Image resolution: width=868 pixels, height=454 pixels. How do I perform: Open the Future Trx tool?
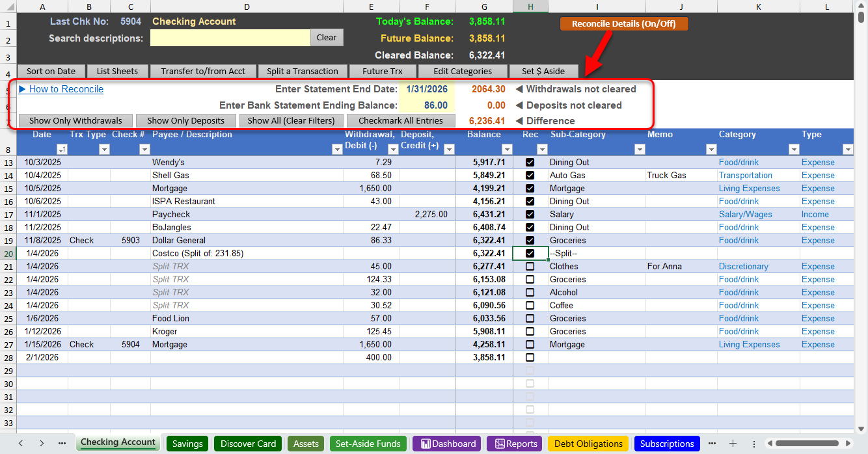point(383,71)
